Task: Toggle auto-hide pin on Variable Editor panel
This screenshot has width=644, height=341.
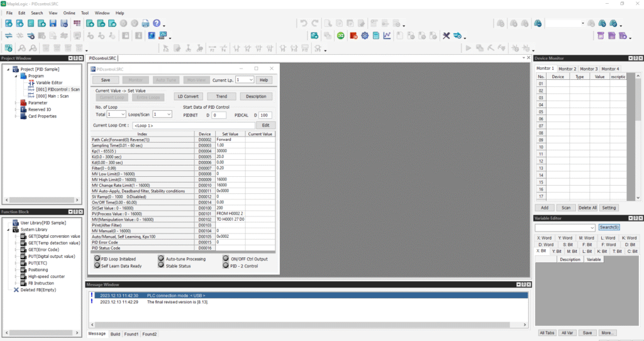Action: tap(635, 218)
